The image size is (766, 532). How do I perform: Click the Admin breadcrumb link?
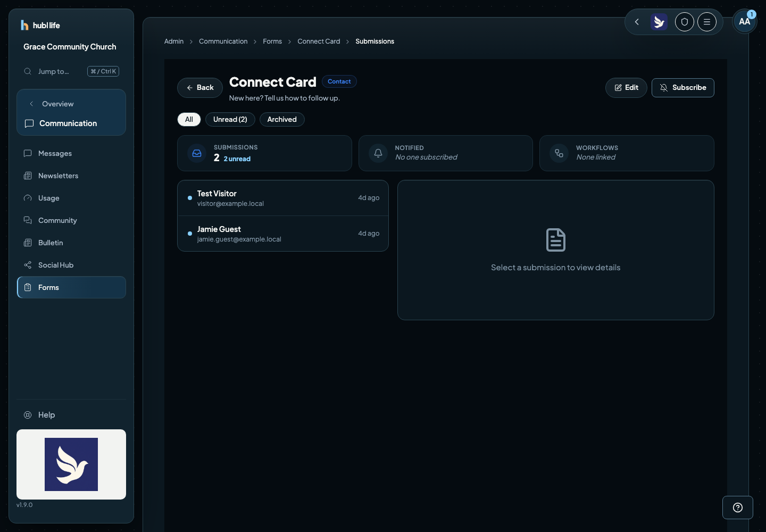tap(174, 41)
